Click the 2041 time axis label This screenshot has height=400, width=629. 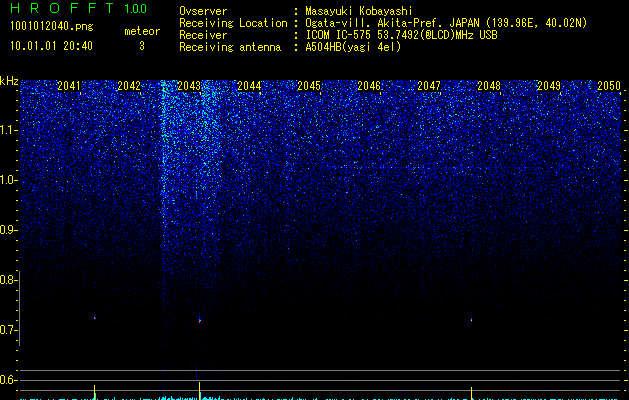click(69, 86)
